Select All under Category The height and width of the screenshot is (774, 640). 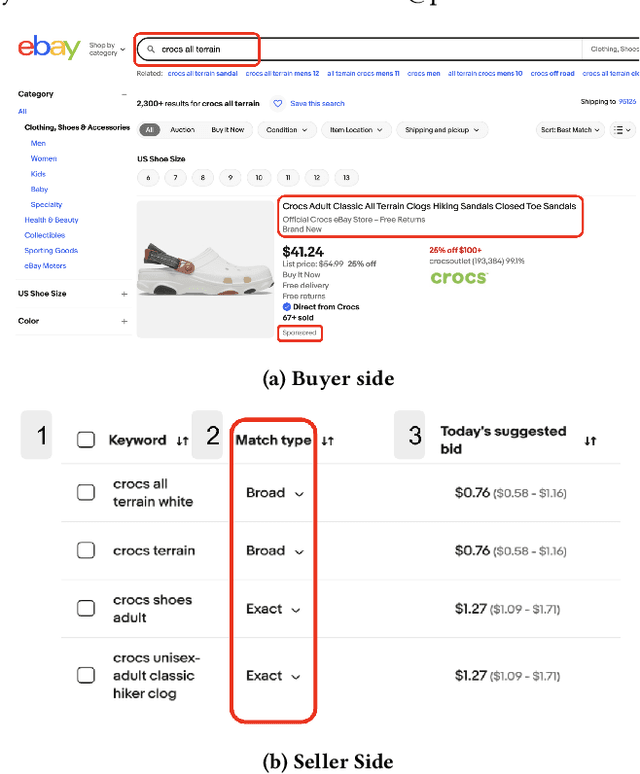(x=22, y=112)
